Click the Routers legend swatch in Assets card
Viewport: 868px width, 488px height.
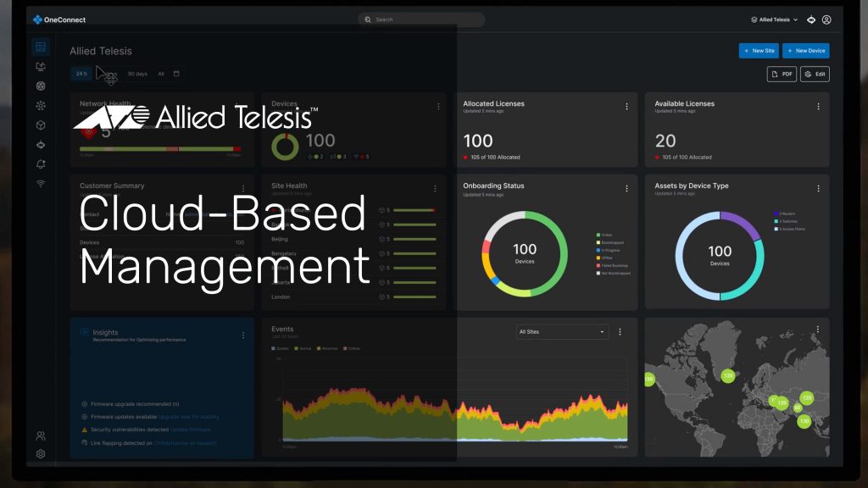click(x=776, y=213)
